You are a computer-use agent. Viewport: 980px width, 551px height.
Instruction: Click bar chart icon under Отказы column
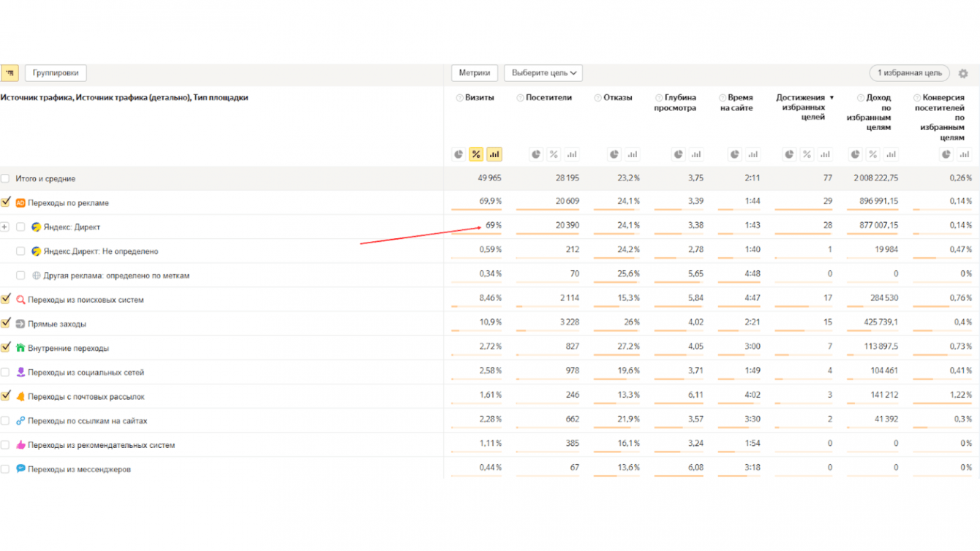point(632,154)
